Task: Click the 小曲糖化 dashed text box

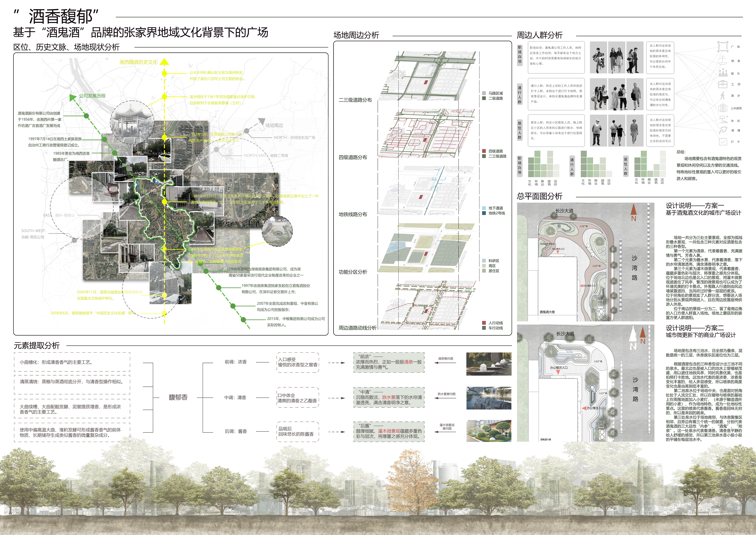Action: click(x=72, y=362)
